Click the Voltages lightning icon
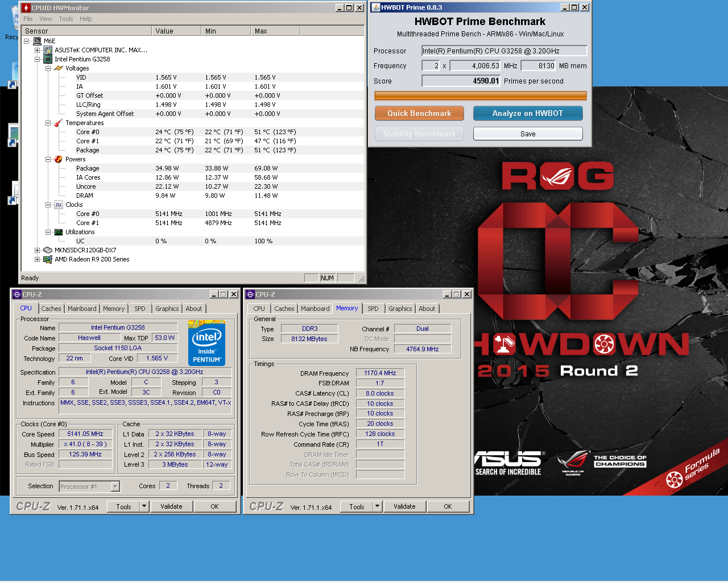Viewport: 728px width, 582px height. 59,68
